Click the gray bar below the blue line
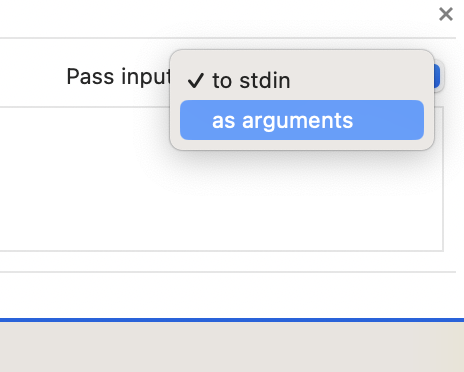Viewport: 464px width, 372px height. point(232,347)
